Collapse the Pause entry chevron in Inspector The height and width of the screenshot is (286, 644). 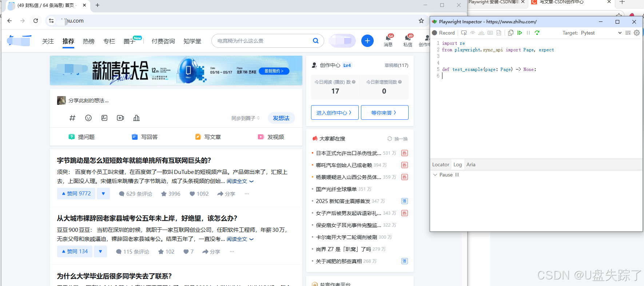pos(435,175)
